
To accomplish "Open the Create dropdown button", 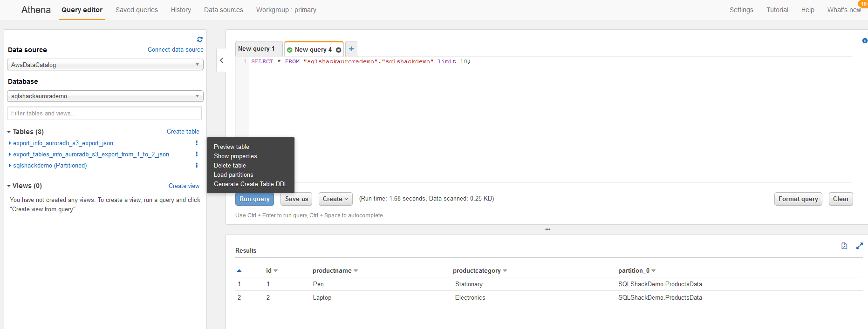I will [x=335, y=199].
